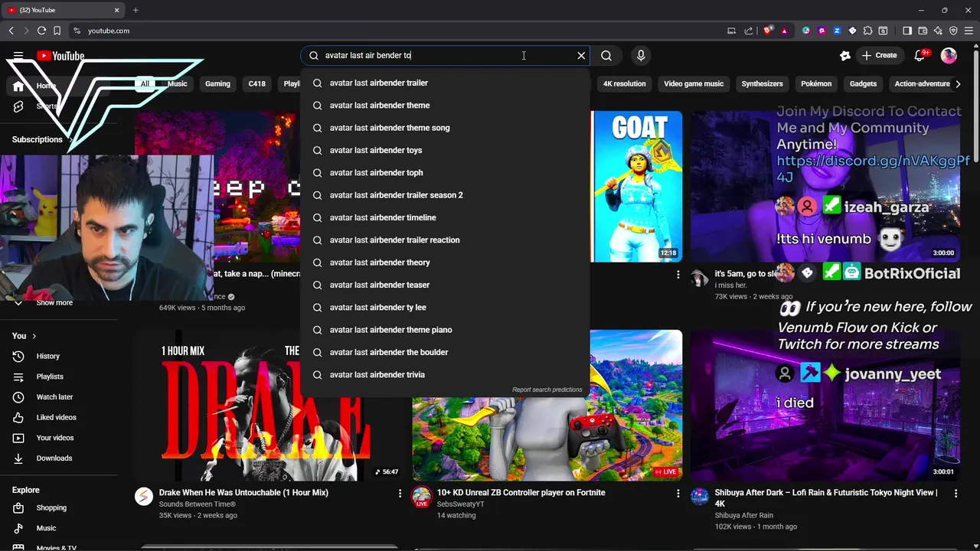Image resolution: width=980 pixels, height=551 pixels.
Task: Open the notifications bell
Action: coord(921,55)
